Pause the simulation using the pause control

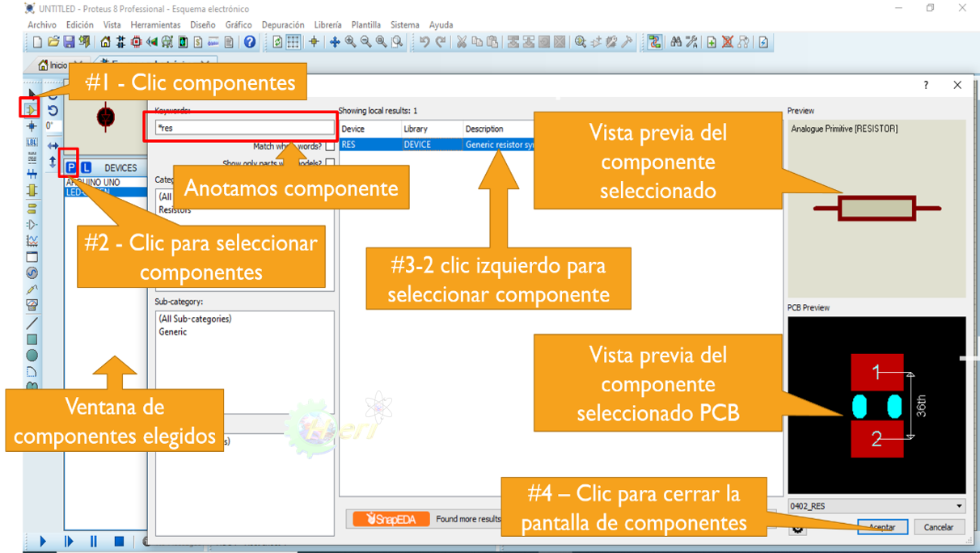pos(94,542)
